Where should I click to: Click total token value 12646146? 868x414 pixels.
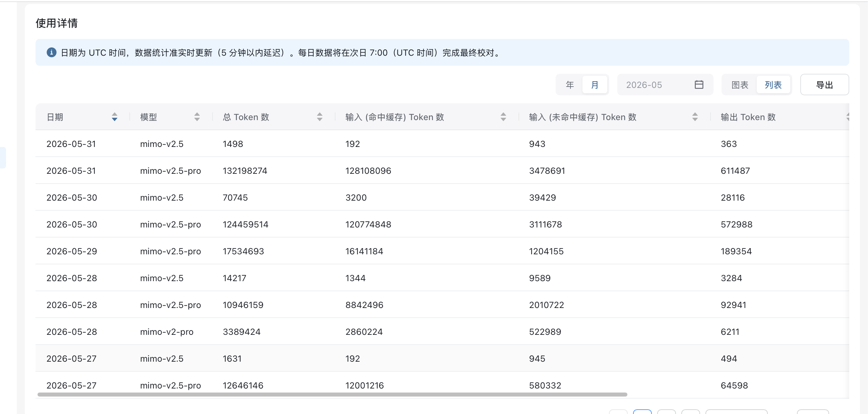[x=243, y=386]
